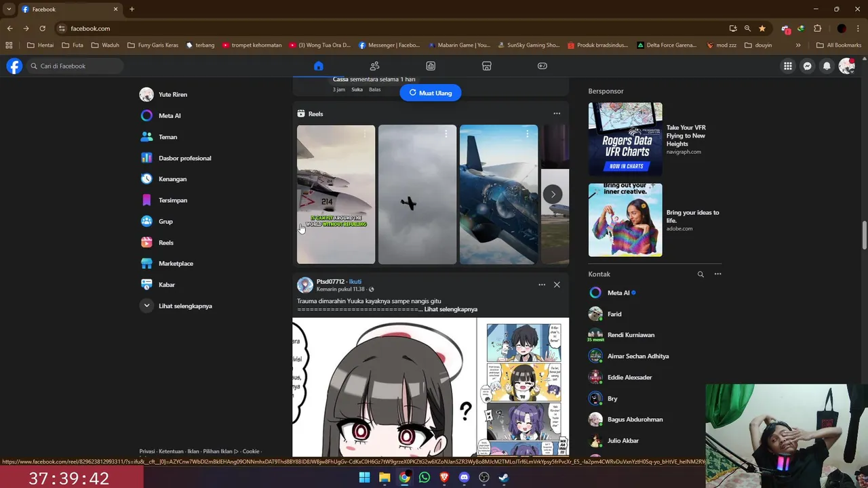The height and width of the screenshot is (488, 868).
Task: Click the Suka link on the comment
Action: point(357,89)
